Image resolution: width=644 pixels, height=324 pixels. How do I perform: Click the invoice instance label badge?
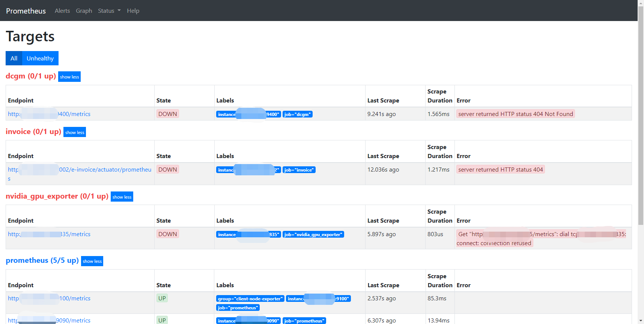[x=248, y=170]
